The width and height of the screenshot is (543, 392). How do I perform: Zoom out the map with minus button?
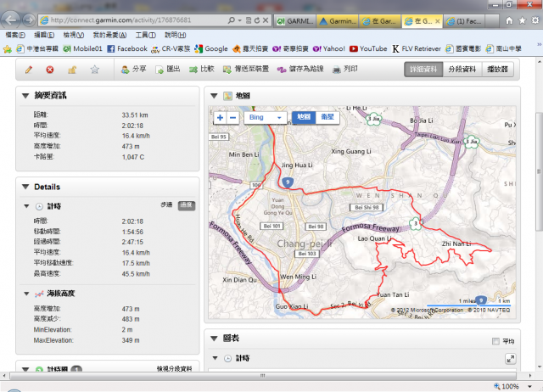click(233, 118)
